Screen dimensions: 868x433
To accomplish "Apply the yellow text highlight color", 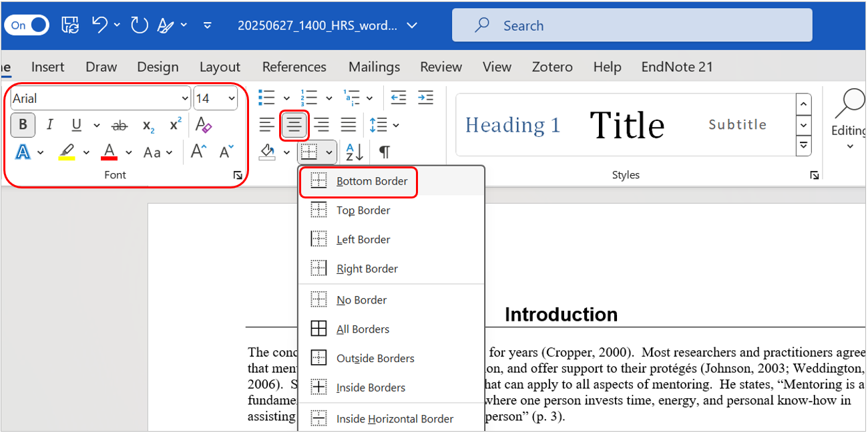I will coord(67,152).
